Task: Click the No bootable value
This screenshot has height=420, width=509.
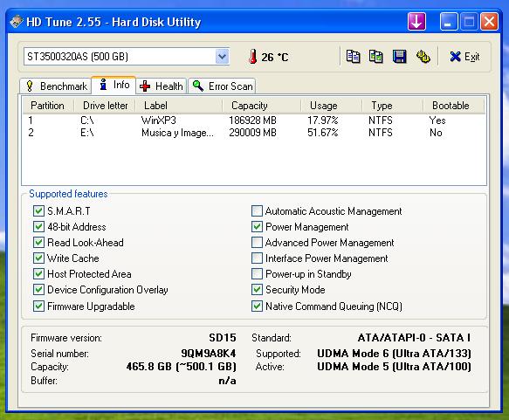Action: [436, 133]
